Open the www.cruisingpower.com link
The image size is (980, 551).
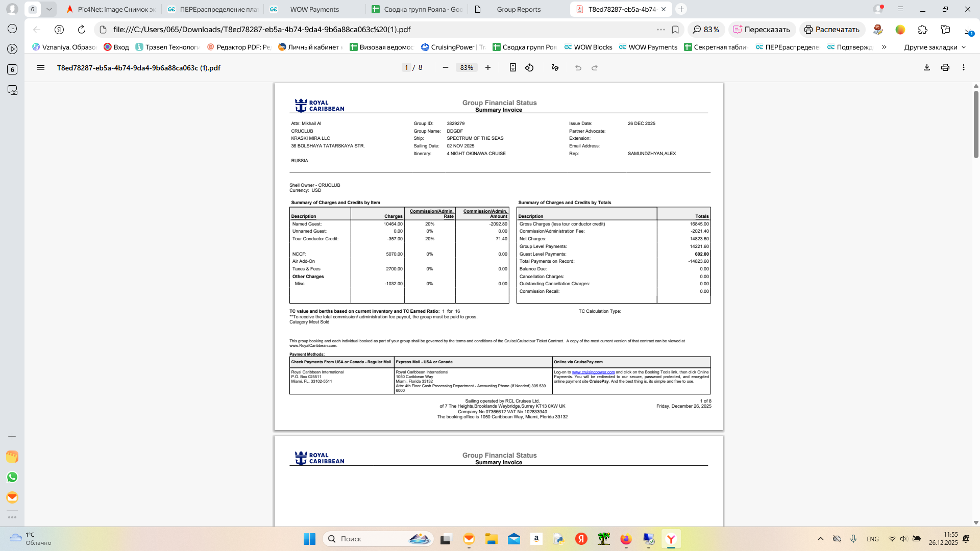[593, 372]
